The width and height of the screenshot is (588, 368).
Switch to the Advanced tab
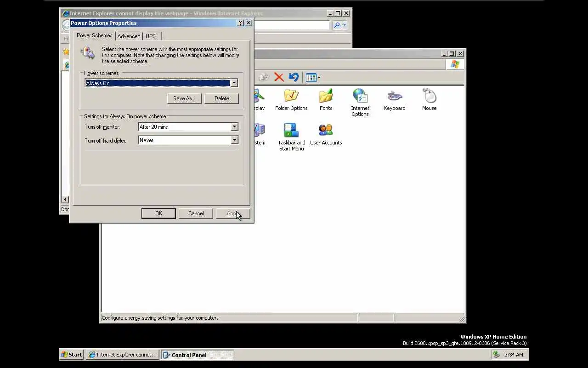pyautogui.click(x=129, y=36)
